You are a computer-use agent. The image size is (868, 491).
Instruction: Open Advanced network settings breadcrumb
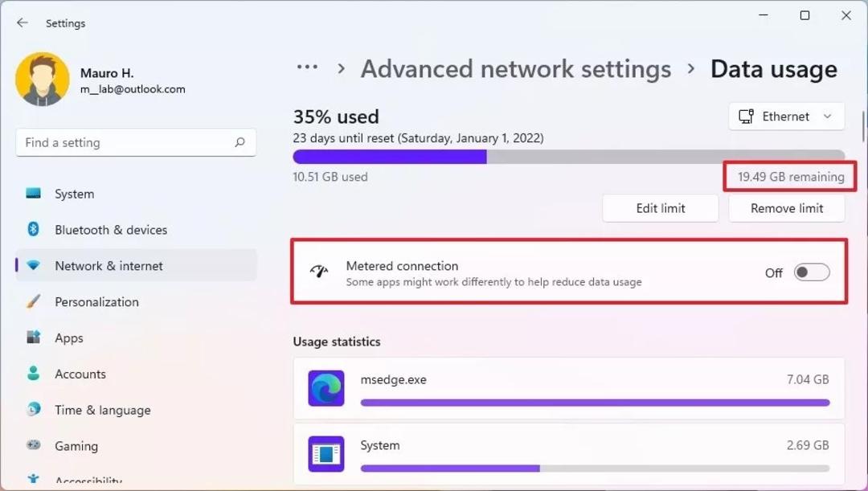(516, 69)
